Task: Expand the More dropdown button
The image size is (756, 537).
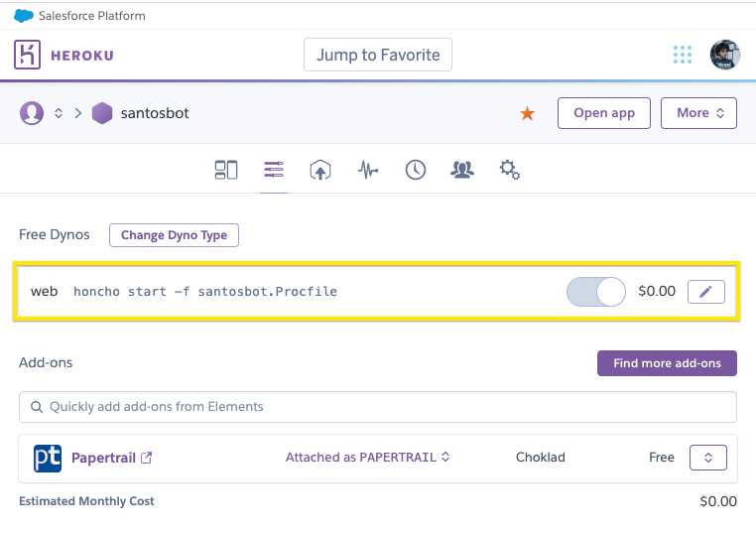Action: click(x=698, y=113)
